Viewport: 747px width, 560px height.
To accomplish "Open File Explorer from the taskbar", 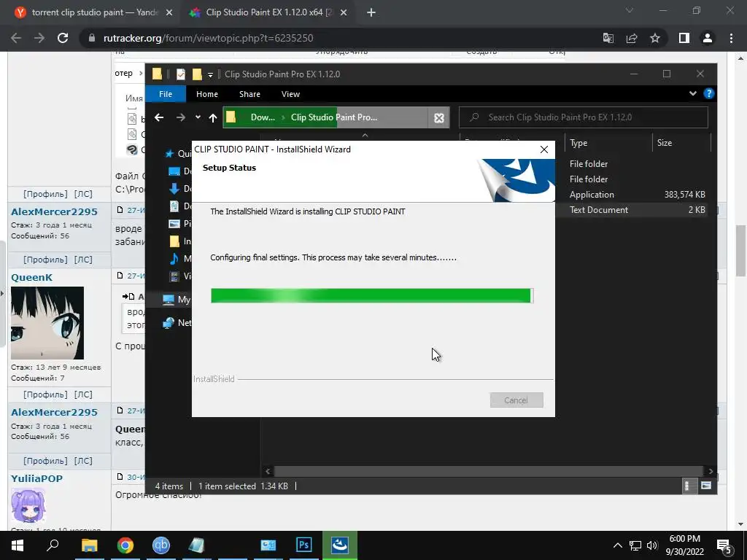I will click(89, 545).
